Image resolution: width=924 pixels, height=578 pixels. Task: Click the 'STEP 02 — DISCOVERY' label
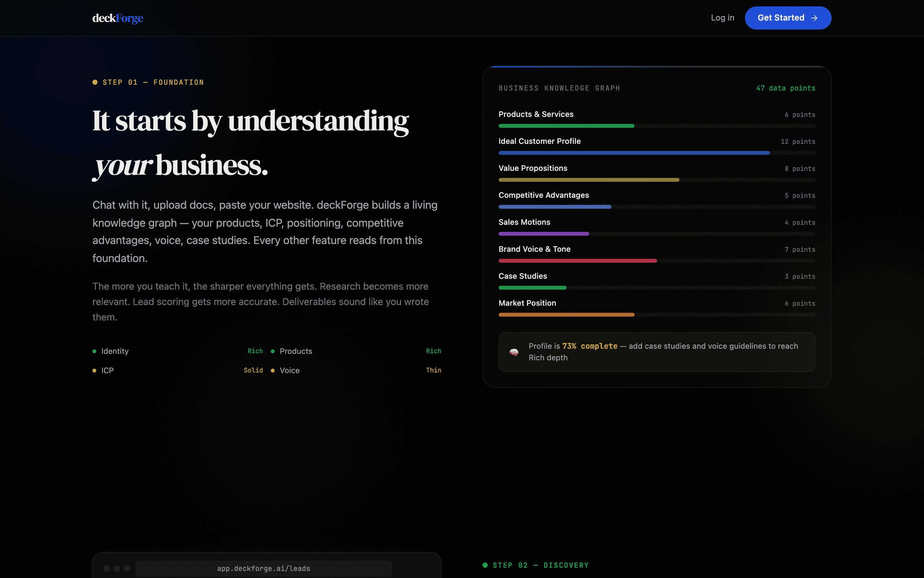pos(541,565)
